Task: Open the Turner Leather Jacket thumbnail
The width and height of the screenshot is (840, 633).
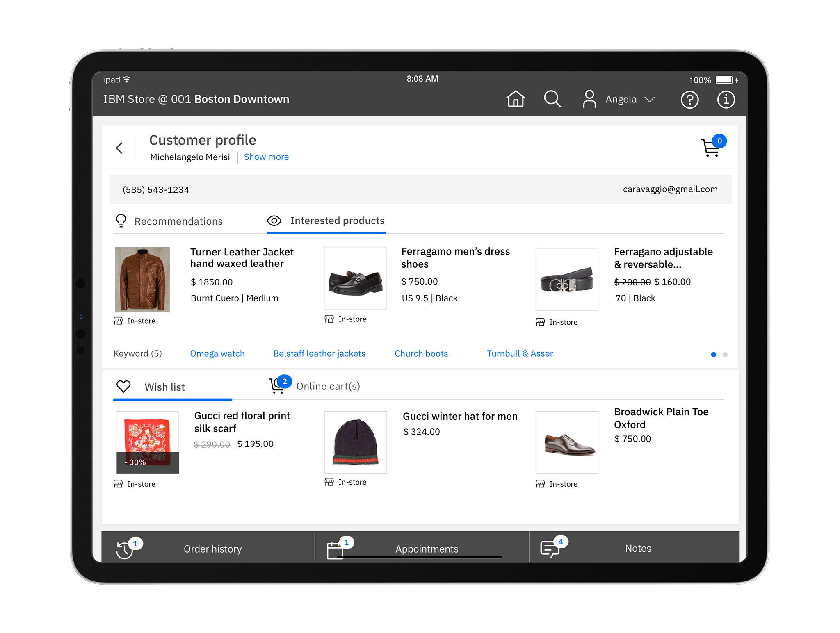Action: [142, 280]
